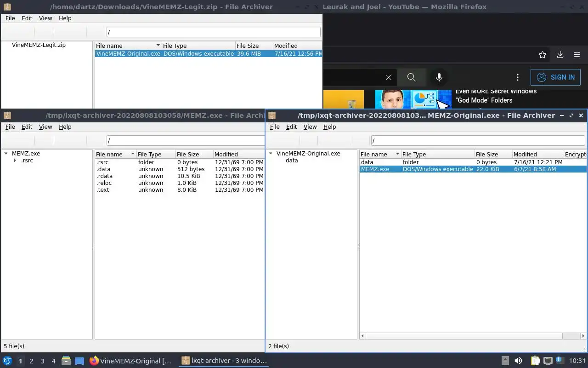Collapse the VineMEMZ-Original.exe tree node
The height and width of the screenshot is (368, 588).
tap(270, 154)
